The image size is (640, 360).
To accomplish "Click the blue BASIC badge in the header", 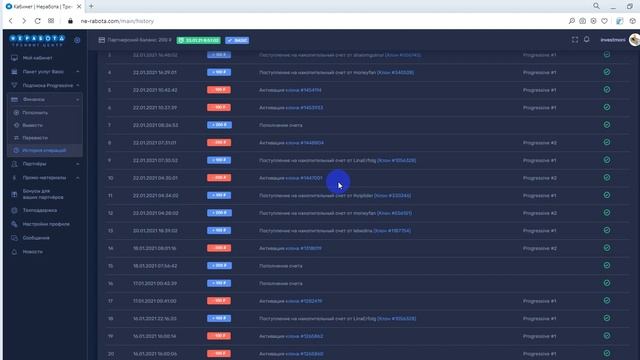I will [x=237, y=40].
